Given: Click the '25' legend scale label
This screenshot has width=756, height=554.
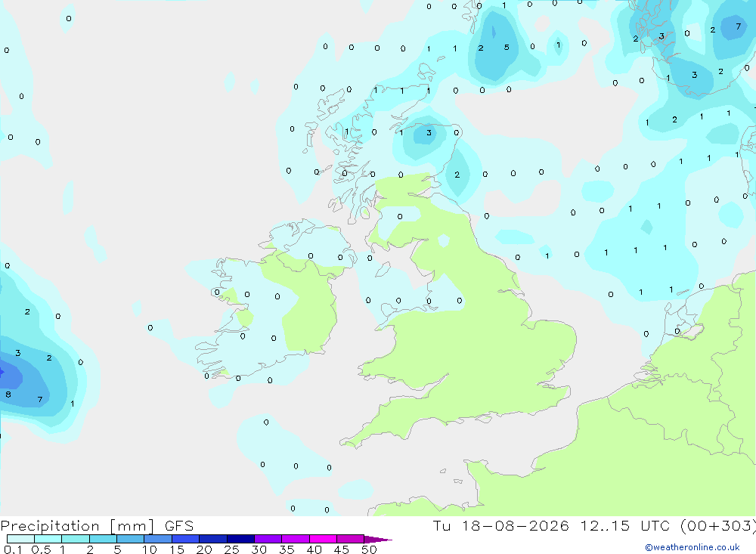Looking at the screenshot, I should point(231,549).
